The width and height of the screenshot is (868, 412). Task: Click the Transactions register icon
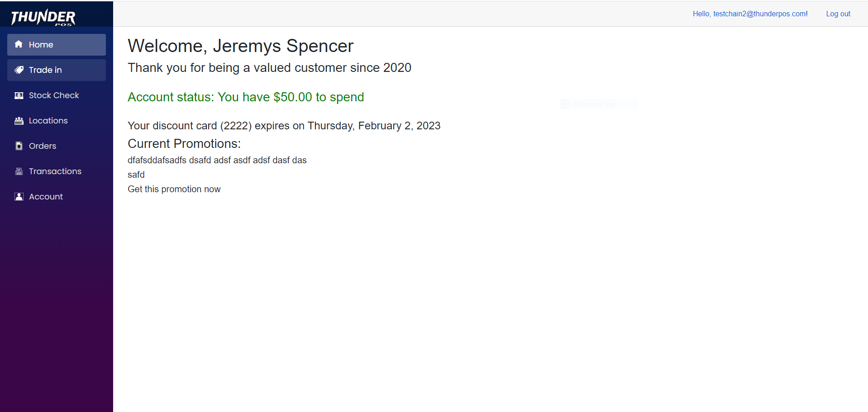[x=19, y=171]
